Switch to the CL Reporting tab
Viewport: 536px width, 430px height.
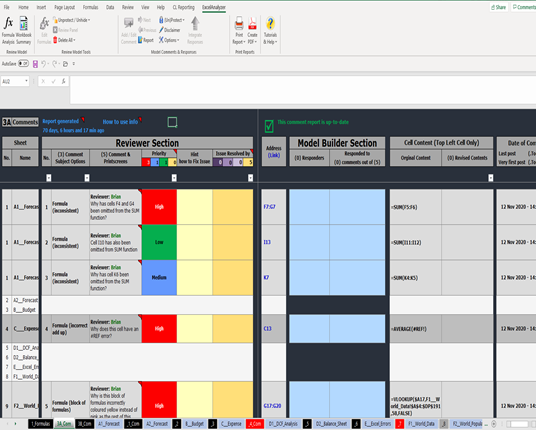pyautogui.click(x=184, y=7)
